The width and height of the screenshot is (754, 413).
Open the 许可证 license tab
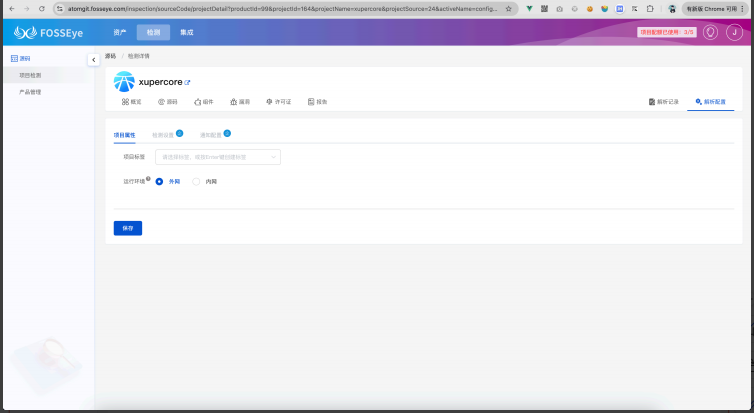pyautogui.click(x=278, y=101)
